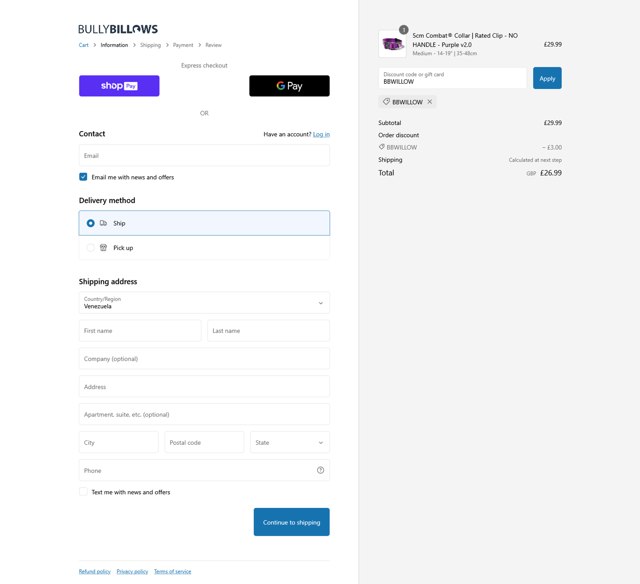Focus the First name field
Viewport: 640px width, 584px height.
point(140,331)
